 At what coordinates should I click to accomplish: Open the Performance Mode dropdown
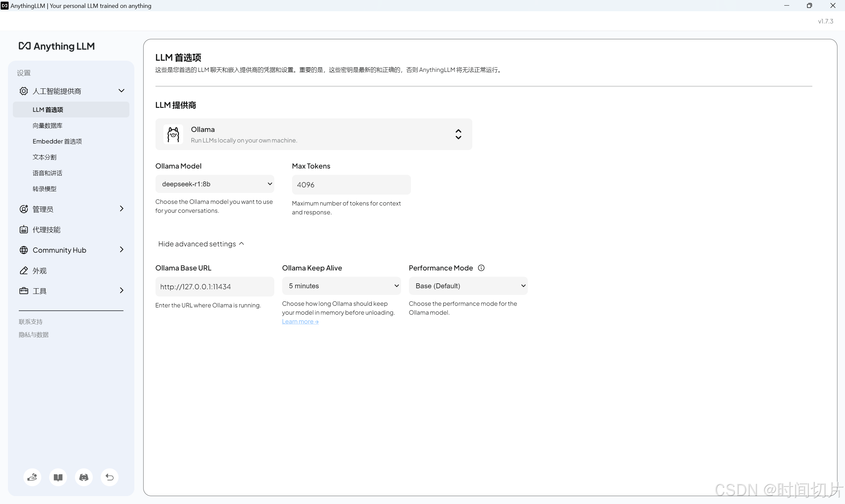[468, 286]
